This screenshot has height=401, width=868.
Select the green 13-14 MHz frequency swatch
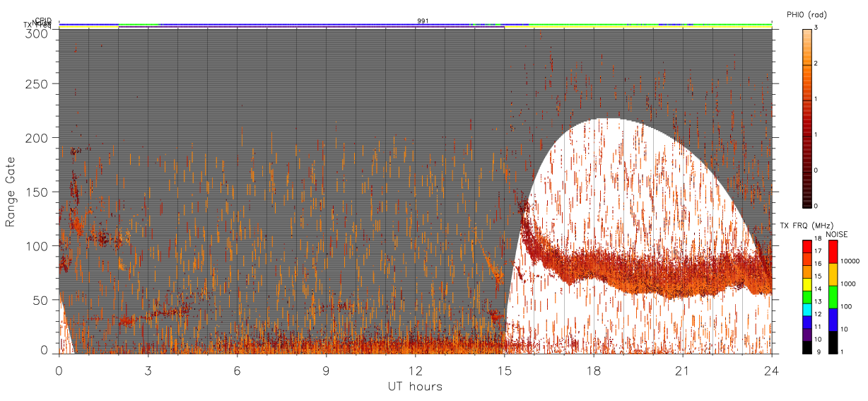(807, 296)
